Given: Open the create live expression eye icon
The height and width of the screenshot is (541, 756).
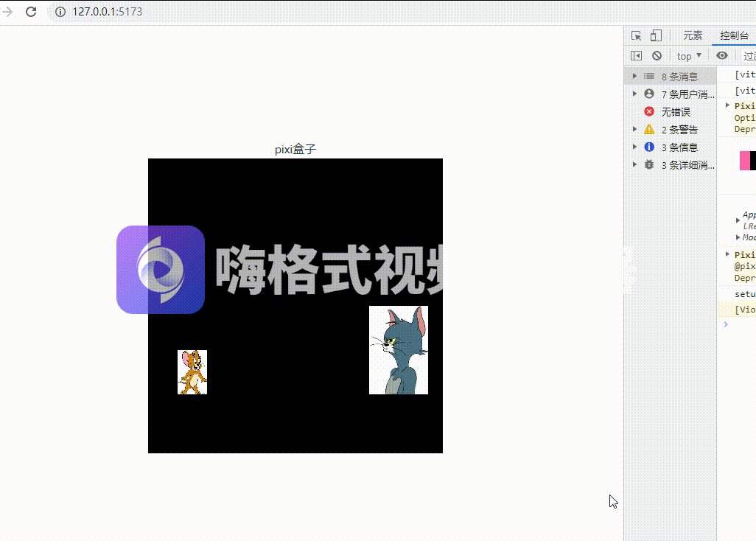Looking at the screenshot, I should coord(722,56).
